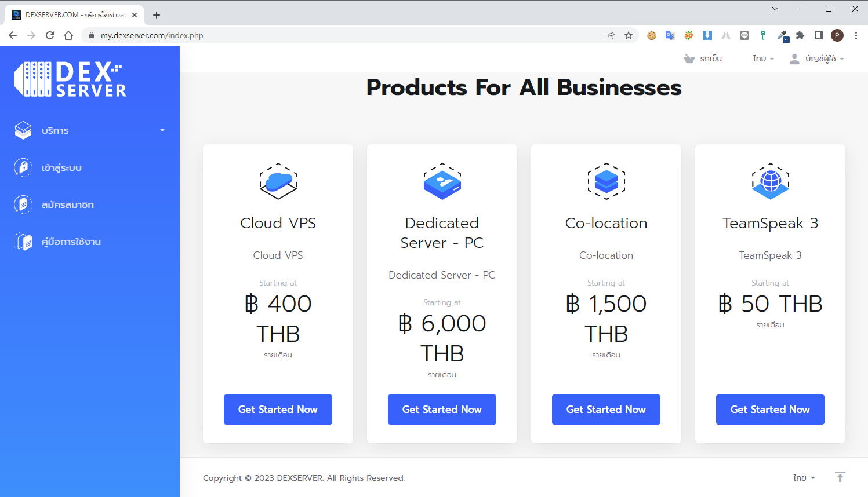
Task: Open footer ไทย language selector
Action: [x=804, y=478]
